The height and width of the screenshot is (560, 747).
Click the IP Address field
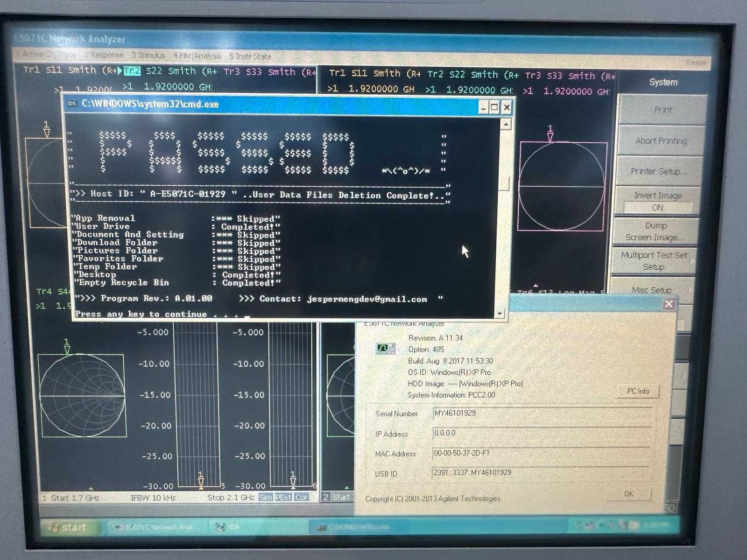point(542,433)
